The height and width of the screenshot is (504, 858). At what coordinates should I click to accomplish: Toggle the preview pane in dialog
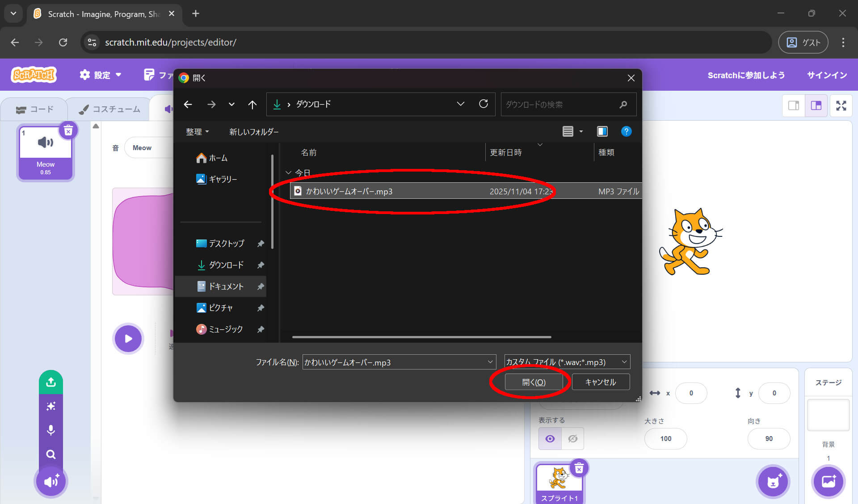(602, 131)
